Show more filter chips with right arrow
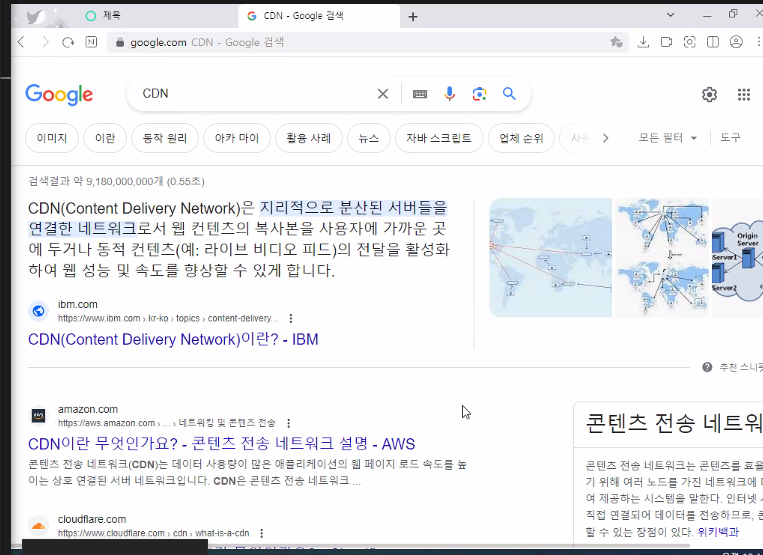Image resolution: width=763 pixels, height=555 pixels. (605, 138)
